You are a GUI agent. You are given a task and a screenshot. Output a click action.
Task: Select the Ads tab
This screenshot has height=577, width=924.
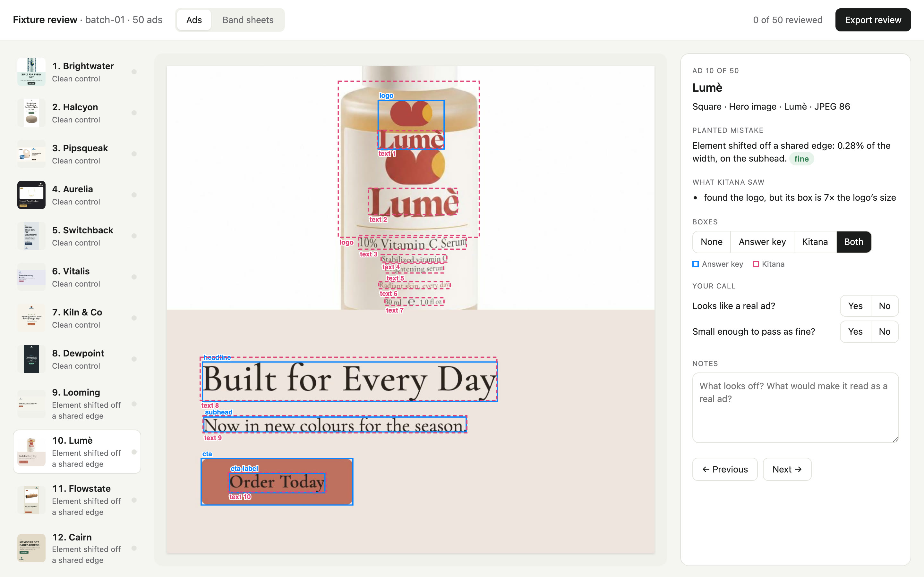pyautogui.click(x=194, y=20)
